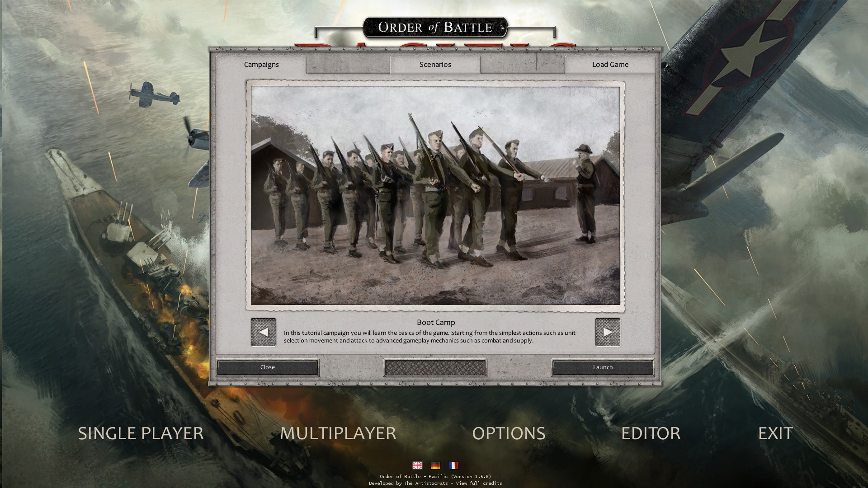The image size is (868, 488).
Task: Open the Load Game tab
Action: [x=610, y=65]
